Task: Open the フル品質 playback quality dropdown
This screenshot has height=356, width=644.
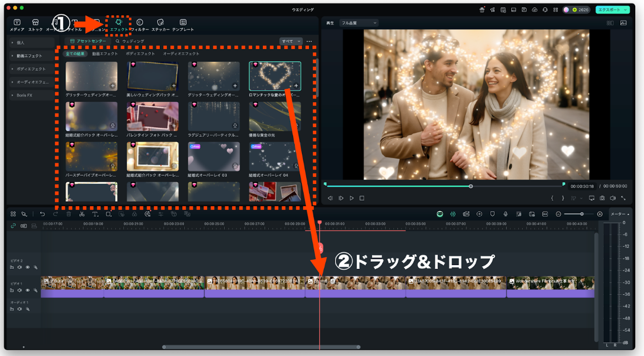Action: pos(359,23)
